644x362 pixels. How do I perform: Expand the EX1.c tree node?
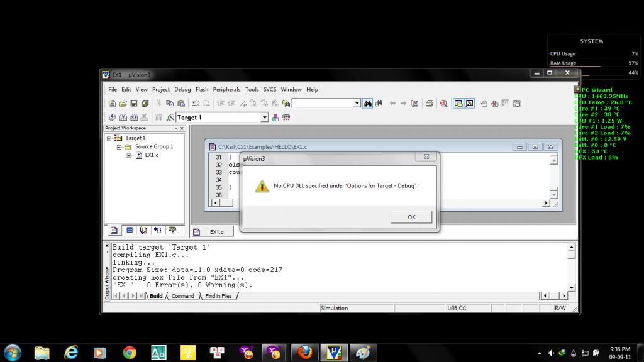pos(129,155)
